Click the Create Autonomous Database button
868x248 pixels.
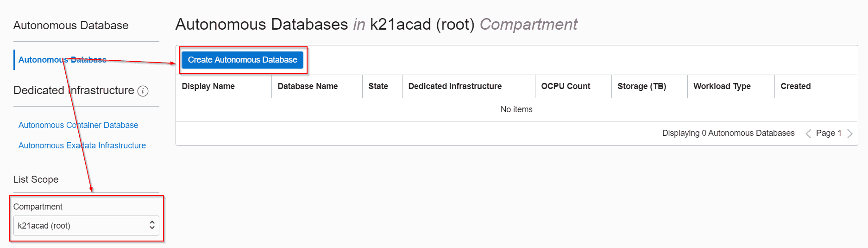click(242, 60)
